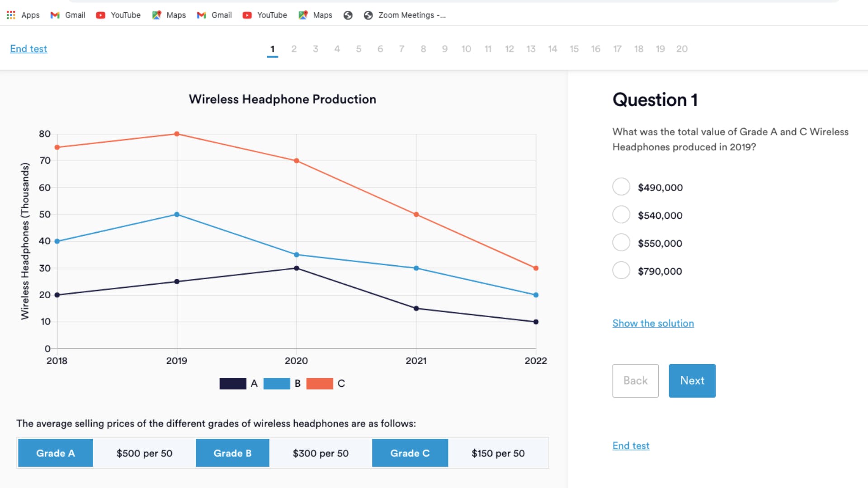Screen dimensions: 868x488
Task: Choose the $790,000 radio button
Action: coord(621,271)
